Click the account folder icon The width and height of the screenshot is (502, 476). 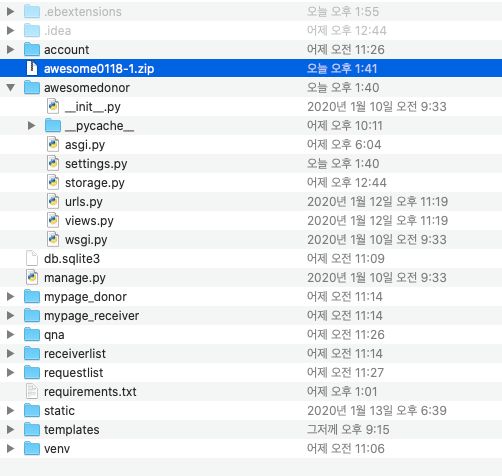(x=32, y=50)
